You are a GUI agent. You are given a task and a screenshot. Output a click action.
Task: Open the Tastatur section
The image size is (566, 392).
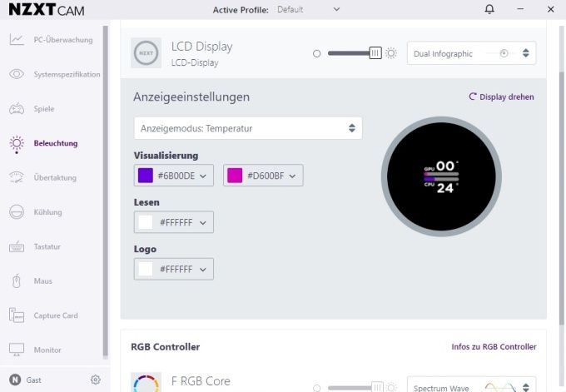(47, 246)
